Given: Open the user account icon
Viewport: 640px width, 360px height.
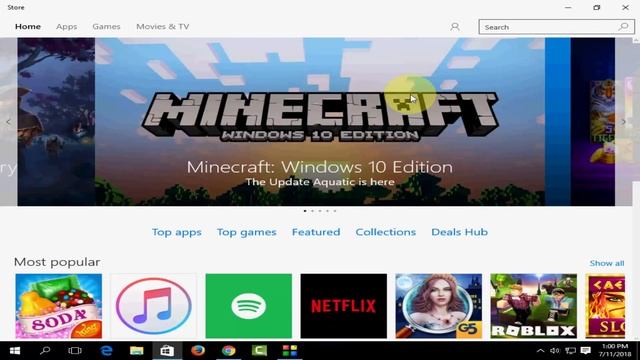Looking at the screenshot, I should (x=455, y=27).
